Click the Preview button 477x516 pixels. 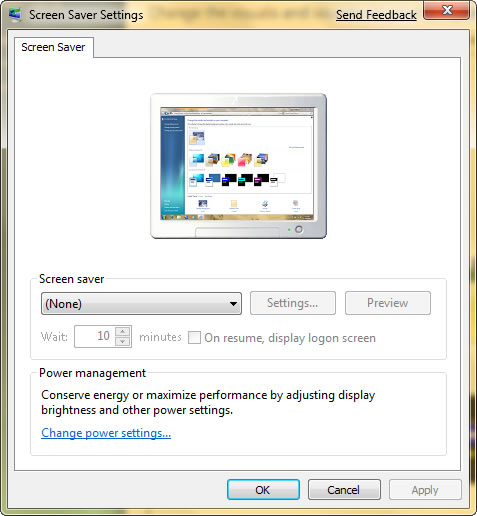tap(388, 303)
